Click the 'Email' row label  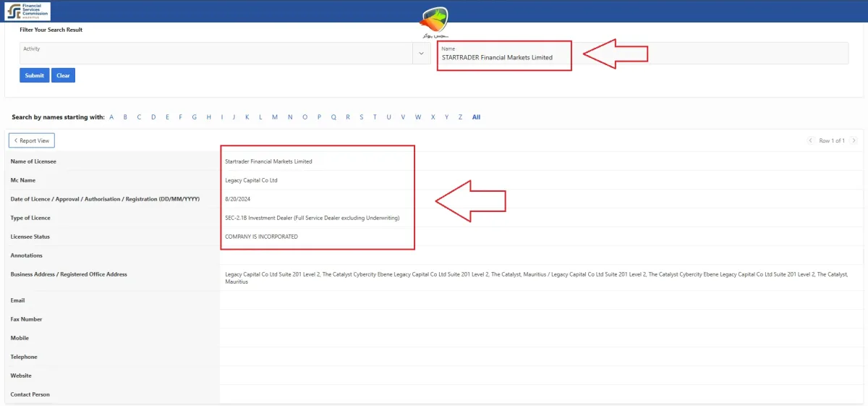tap(18, 300)
